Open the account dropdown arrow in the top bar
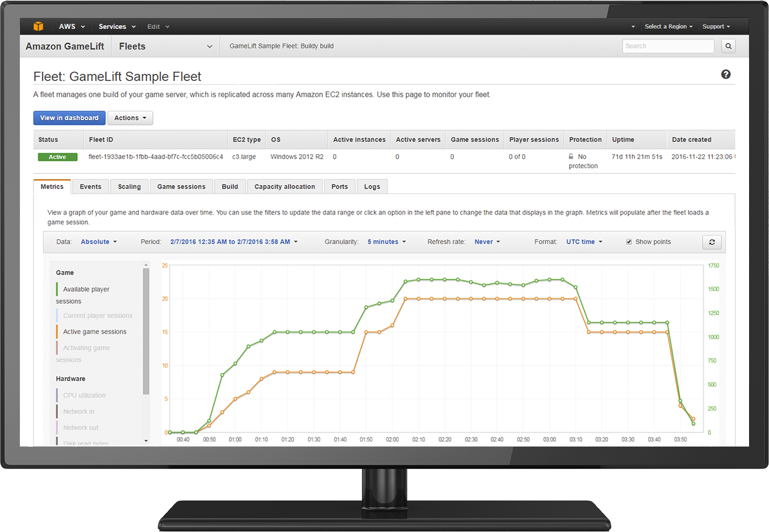Image resolution: width=769 pixels, height=532 pixels. (633, 27)
